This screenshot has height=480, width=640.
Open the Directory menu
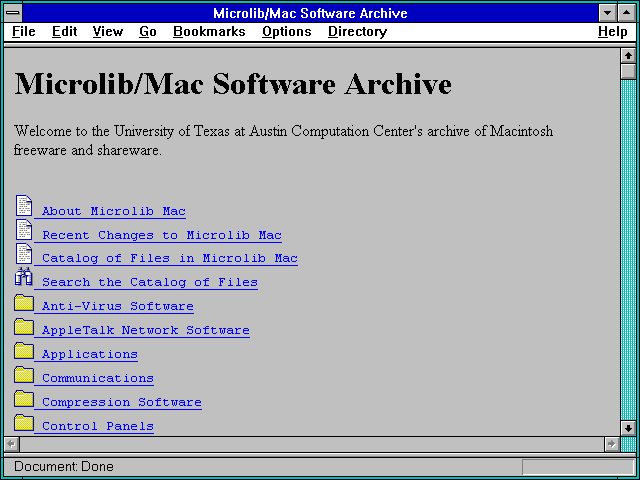point(358,31)
